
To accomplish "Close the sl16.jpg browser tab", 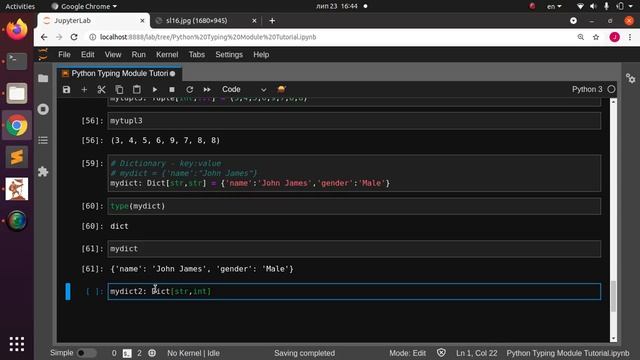I will [254, 20].
